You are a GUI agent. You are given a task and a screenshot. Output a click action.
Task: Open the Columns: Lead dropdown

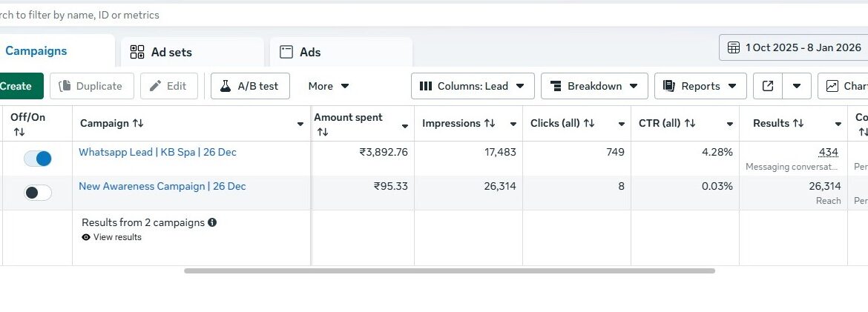click(473, 86)
